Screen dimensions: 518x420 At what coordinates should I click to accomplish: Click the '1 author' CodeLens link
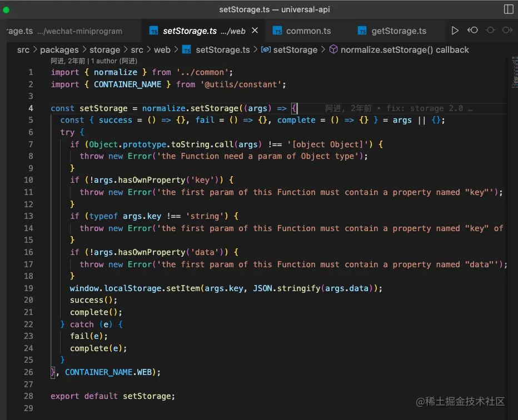tap(114, 61)
